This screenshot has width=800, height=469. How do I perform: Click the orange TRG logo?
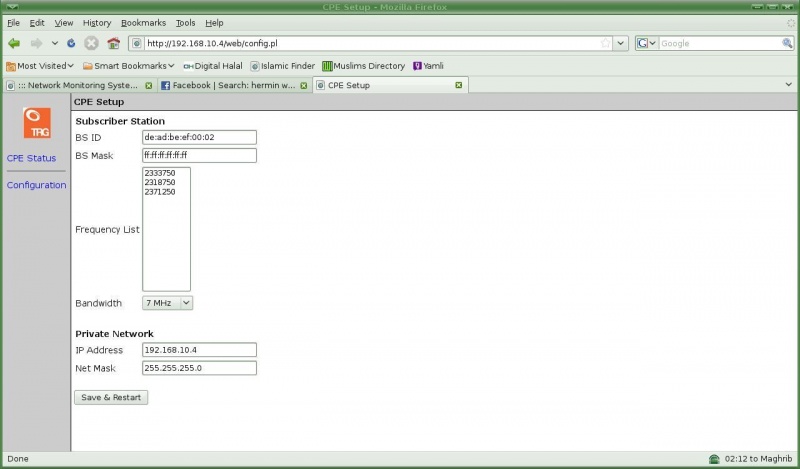37,123
